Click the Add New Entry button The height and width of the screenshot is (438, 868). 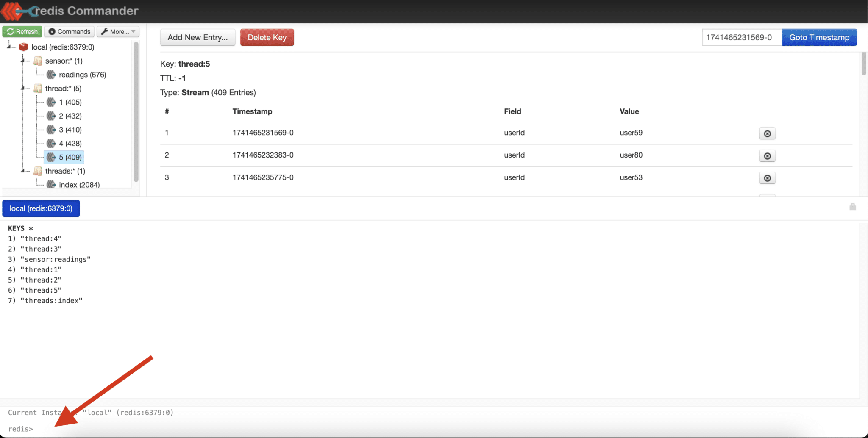pyautogui.click(x=198, y=37)
